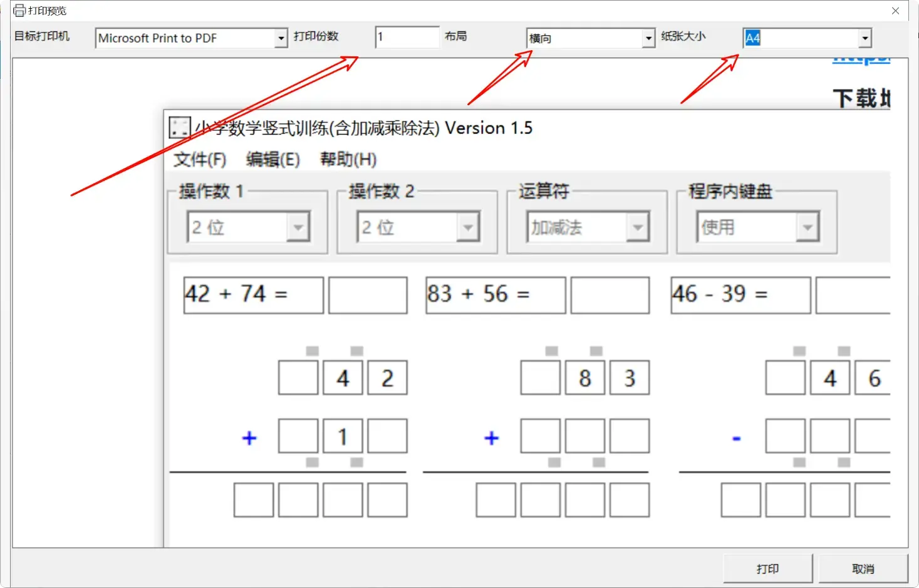Image resolution: width=919 pixels, height=588 pixels.
Task: Click the 取消 cancel button
Action: pyautogui.click(x=864, y=568)
